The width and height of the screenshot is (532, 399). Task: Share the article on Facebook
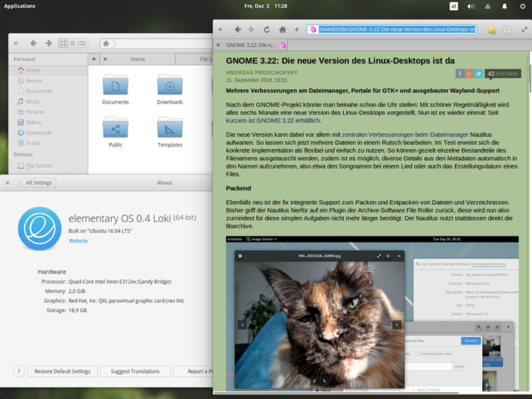[459, 73]
